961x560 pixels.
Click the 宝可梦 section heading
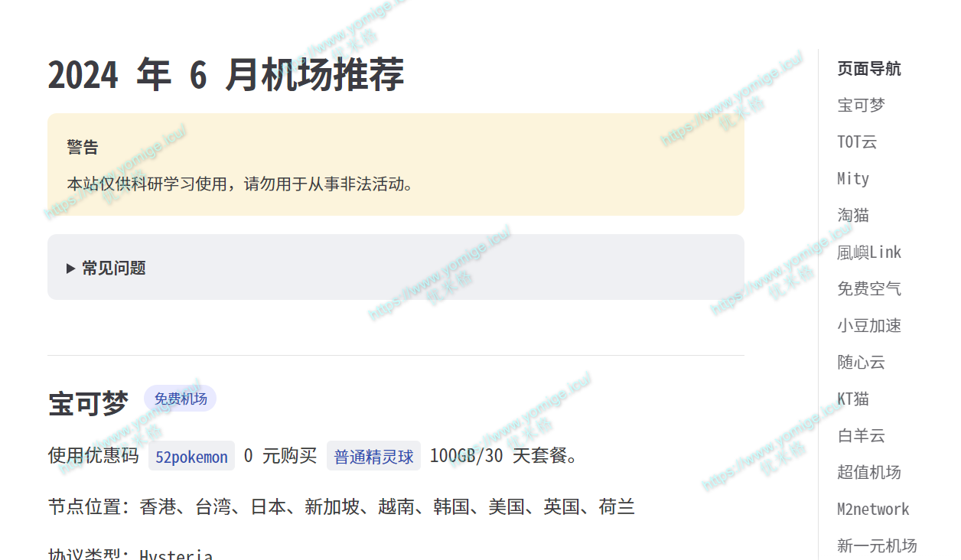coord(88,403)
